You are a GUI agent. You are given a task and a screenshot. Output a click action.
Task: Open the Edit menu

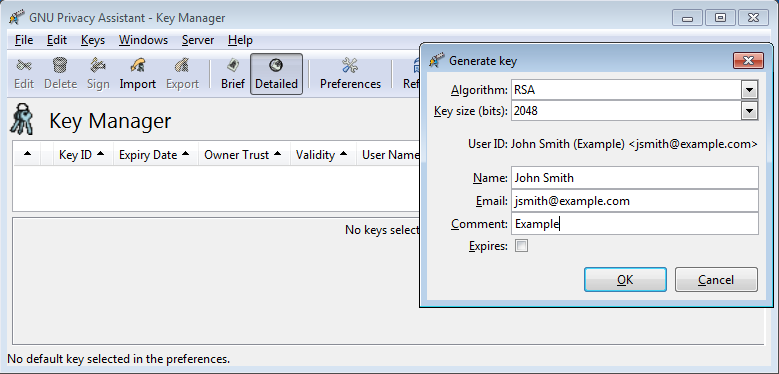click(x=57, y=40)
